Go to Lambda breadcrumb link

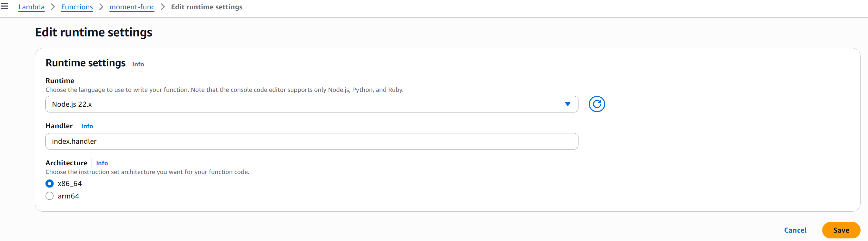31,7
